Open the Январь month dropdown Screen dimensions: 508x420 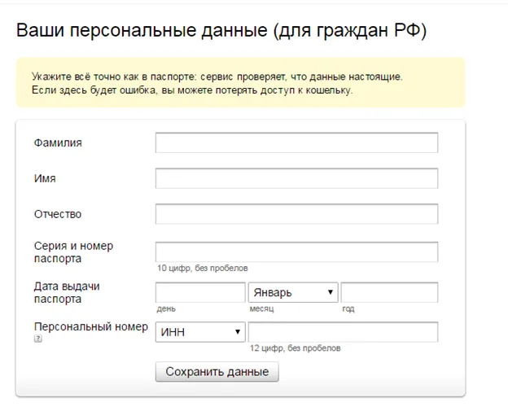point(292,292)
